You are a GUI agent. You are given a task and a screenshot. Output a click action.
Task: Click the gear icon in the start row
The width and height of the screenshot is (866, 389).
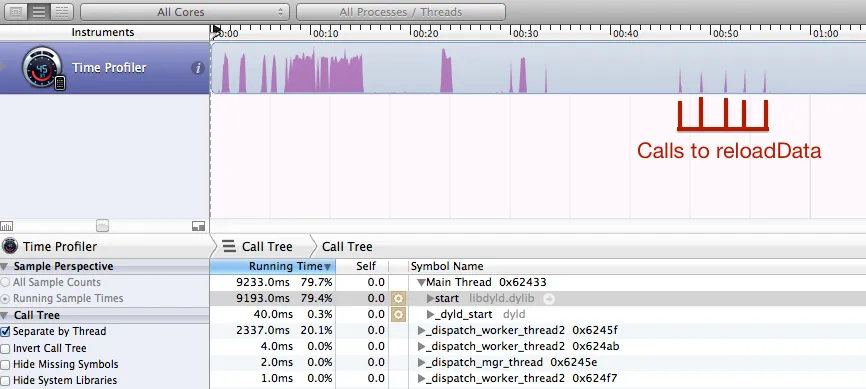coord(398,298)
